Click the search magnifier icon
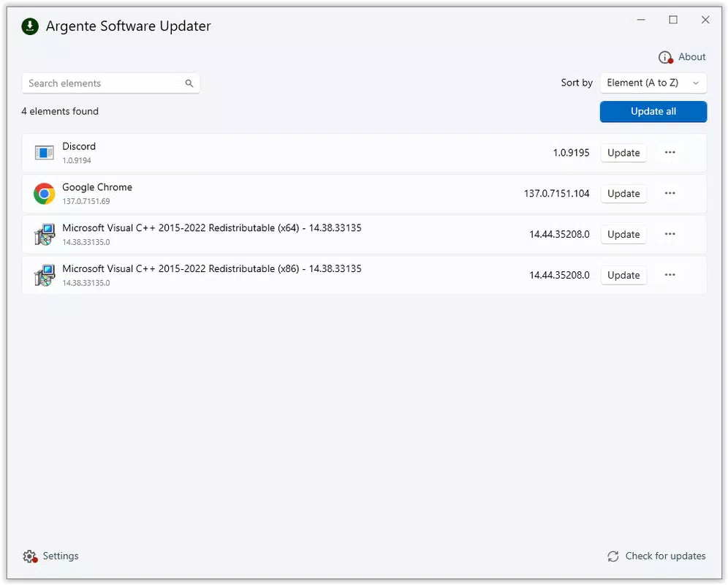Viewport: 728px width, 585px height. point(189,83)
